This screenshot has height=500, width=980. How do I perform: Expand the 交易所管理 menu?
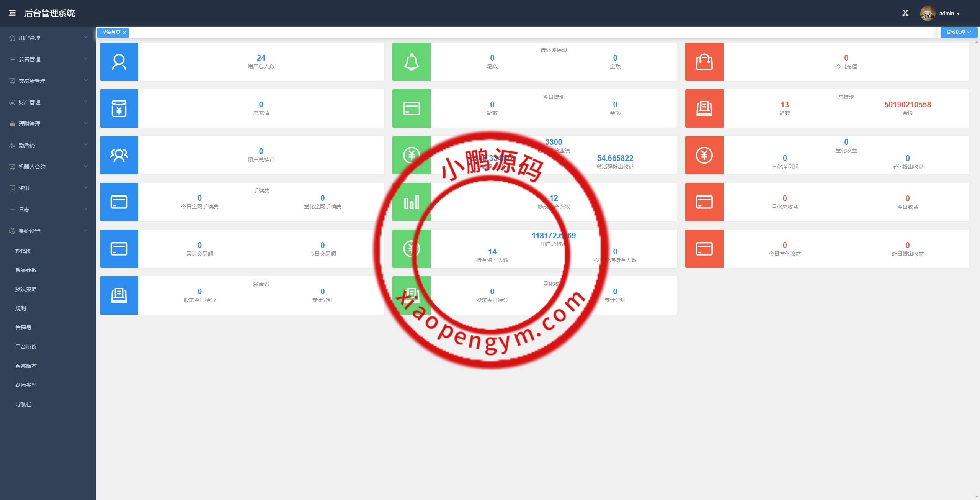pyautogui.click(x=48, y=81)
